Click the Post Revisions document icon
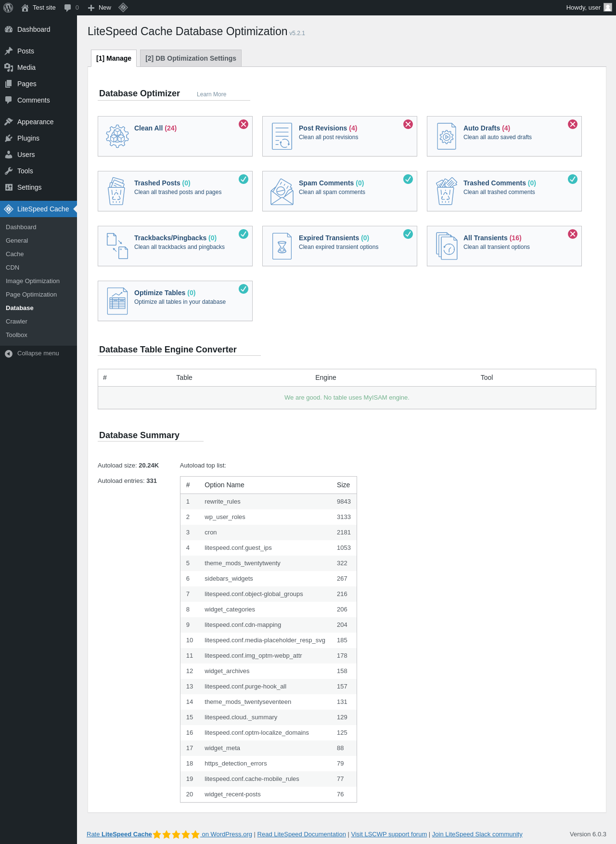 [x=282, y=136]
